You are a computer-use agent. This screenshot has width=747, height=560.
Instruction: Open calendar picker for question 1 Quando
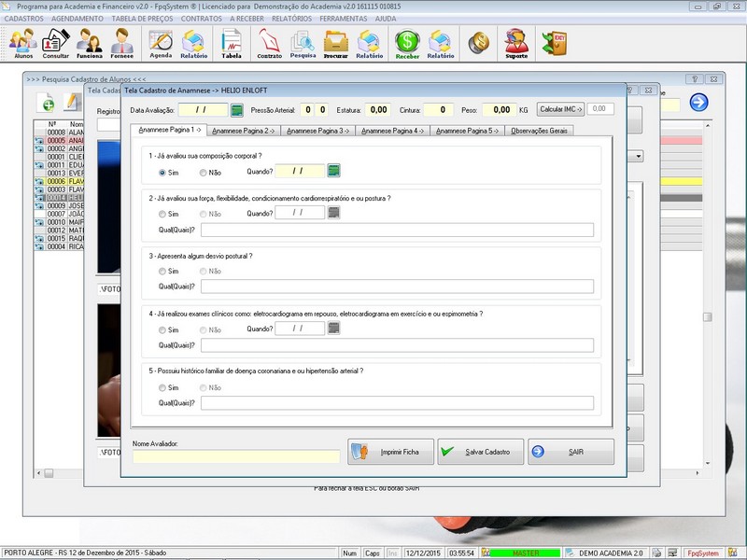(334, 171)
